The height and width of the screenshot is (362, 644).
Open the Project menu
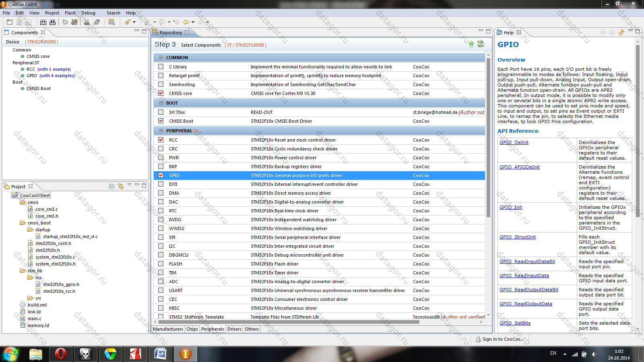(52, 13)
